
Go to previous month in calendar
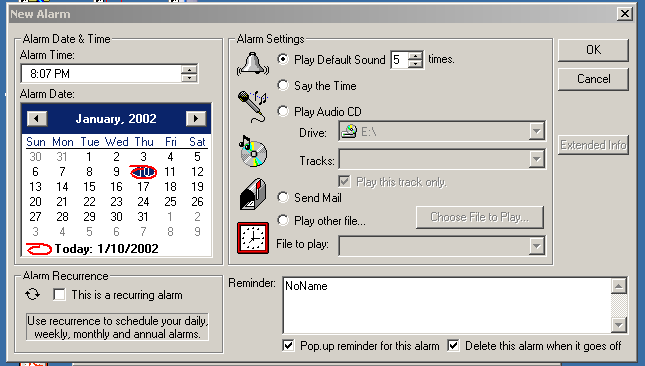pos(37,119)
